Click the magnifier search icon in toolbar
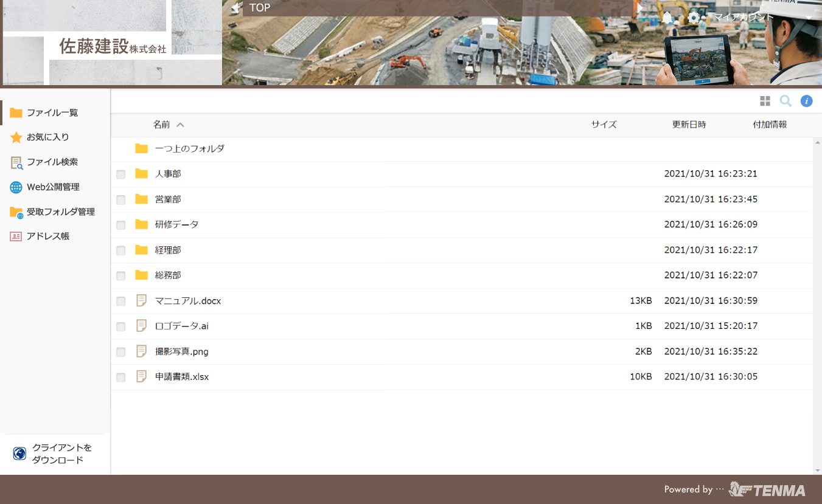 coord(785,101)
